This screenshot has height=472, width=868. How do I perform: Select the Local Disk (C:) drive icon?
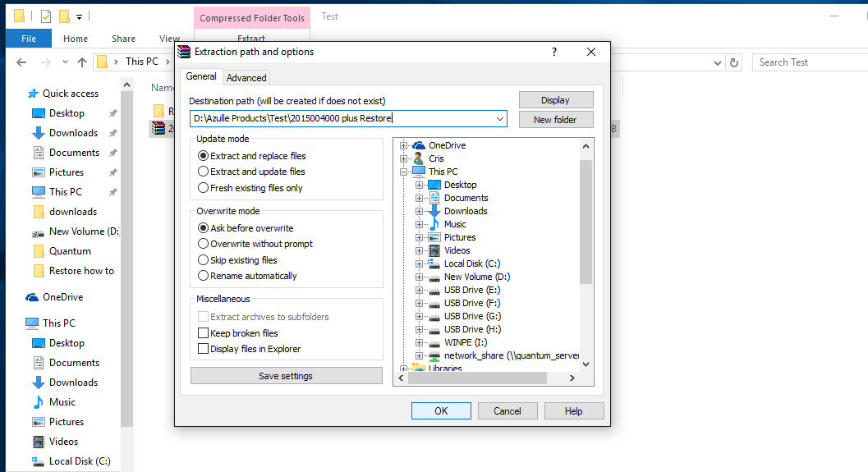pos(434,263)
